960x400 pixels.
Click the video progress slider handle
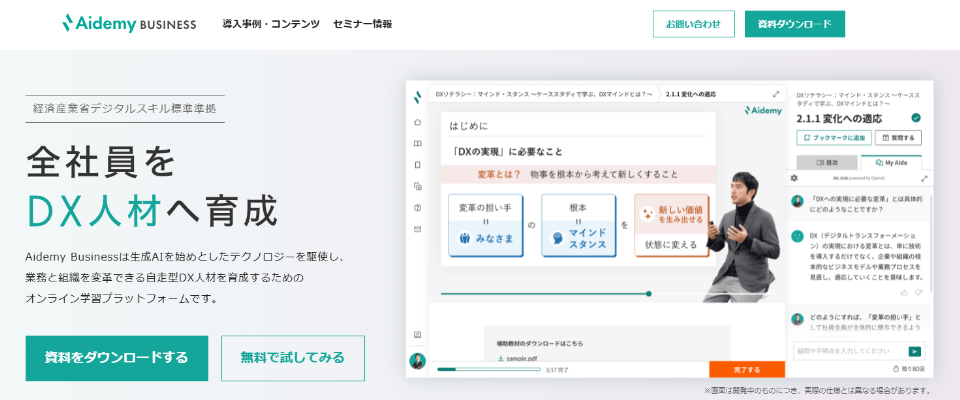click(x=649, y=294)
